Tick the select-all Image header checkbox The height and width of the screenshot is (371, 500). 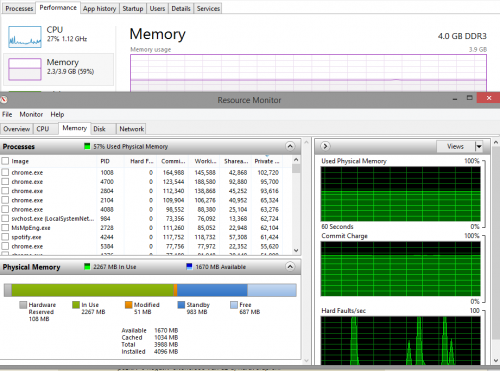pos(5,161)
